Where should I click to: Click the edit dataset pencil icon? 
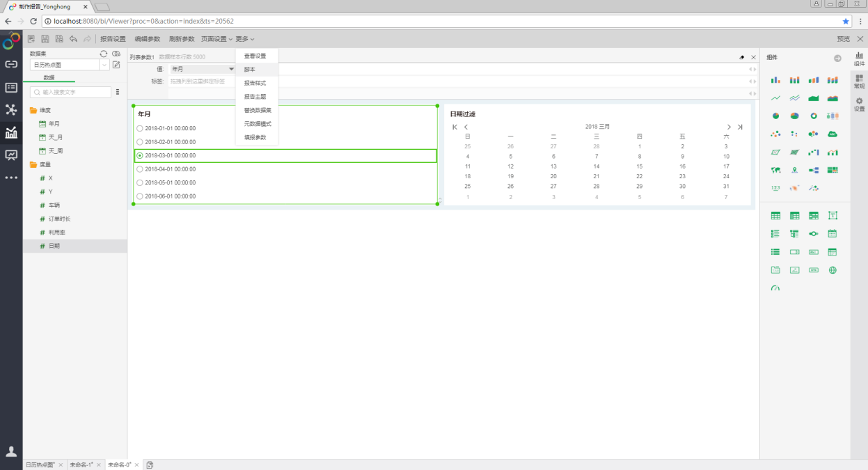point(116,65)
